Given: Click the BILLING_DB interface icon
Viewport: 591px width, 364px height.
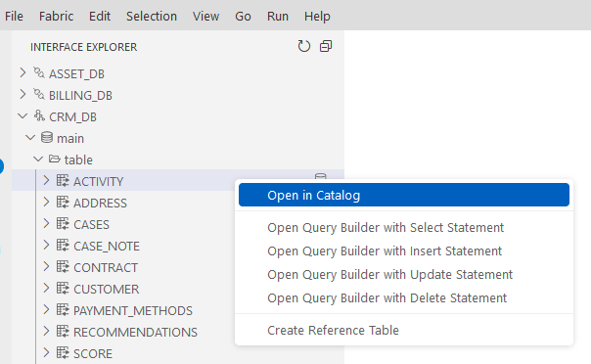Looking at the screenshot, I should [39, 94].
